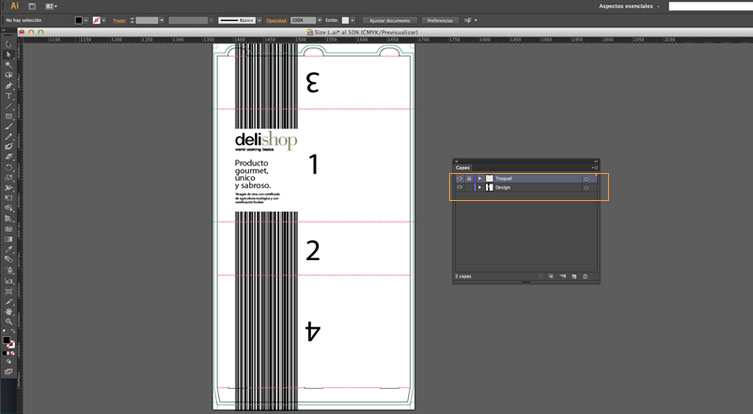Select the Magic Wand tool
Screen dimensions: 753x414
tap(8, 65)
